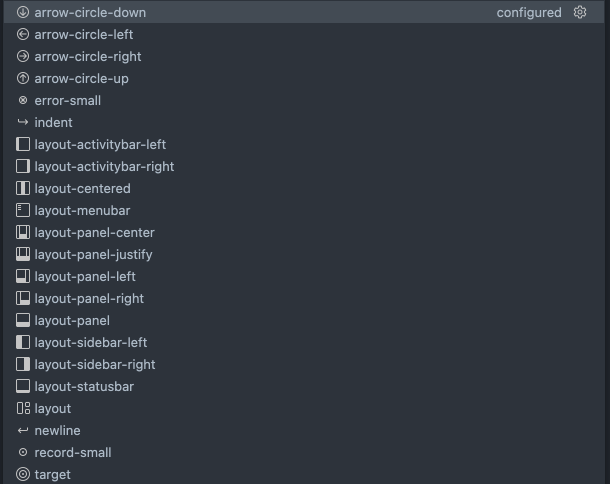The width and height of the screenshot is (610, 484).
Task: Click the gear icon beside configured
Action: [580, 13]
